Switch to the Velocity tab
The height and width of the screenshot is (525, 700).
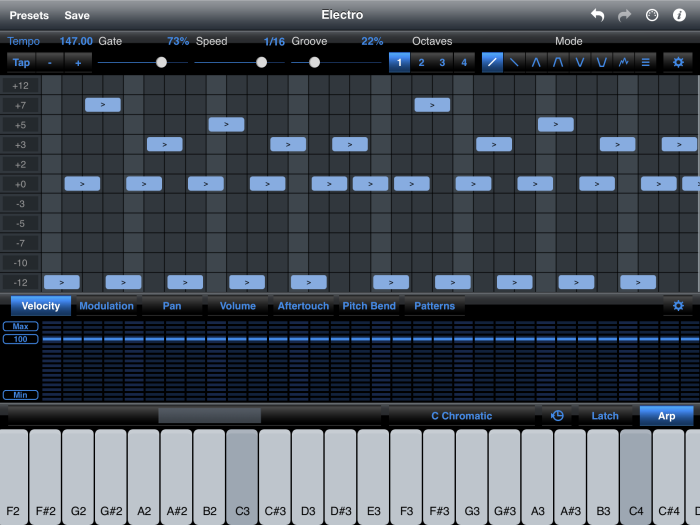tap(41, 305)
